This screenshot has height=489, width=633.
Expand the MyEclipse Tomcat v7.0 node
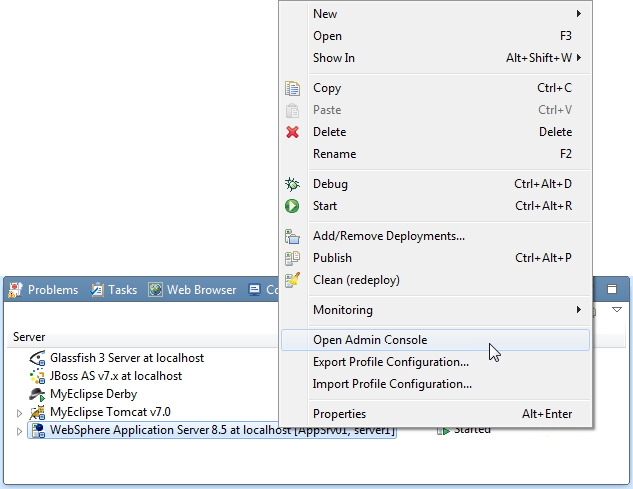(19, 413)
